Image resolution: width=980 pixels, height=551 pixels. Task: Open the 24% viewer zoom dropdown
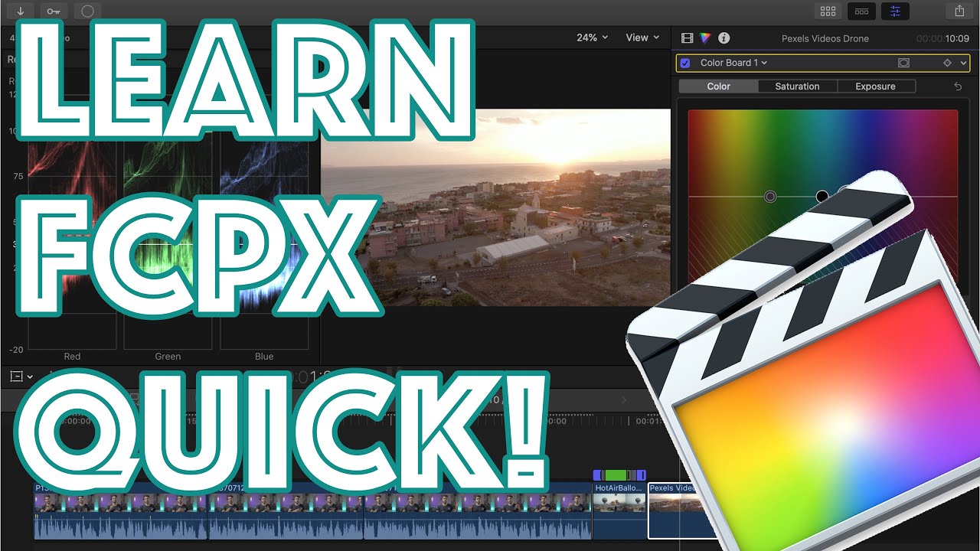[593, 37]
